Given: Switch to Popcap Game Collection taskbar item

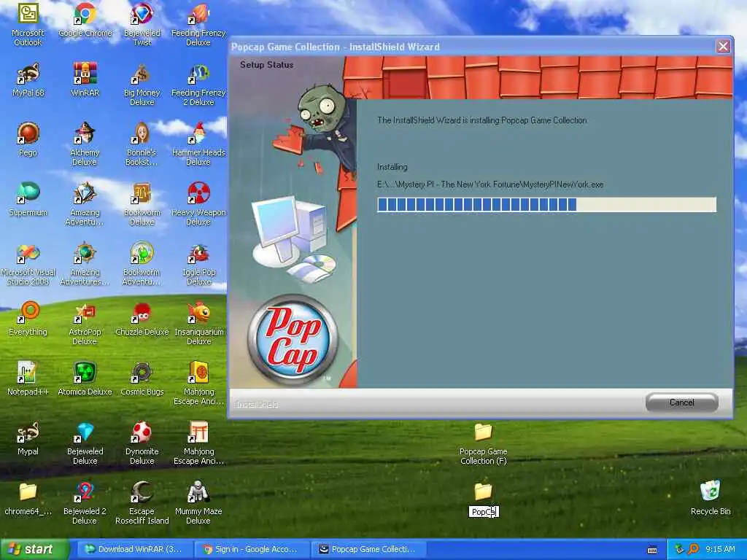Looking at the screenshot, I should (x=368, y=549).
